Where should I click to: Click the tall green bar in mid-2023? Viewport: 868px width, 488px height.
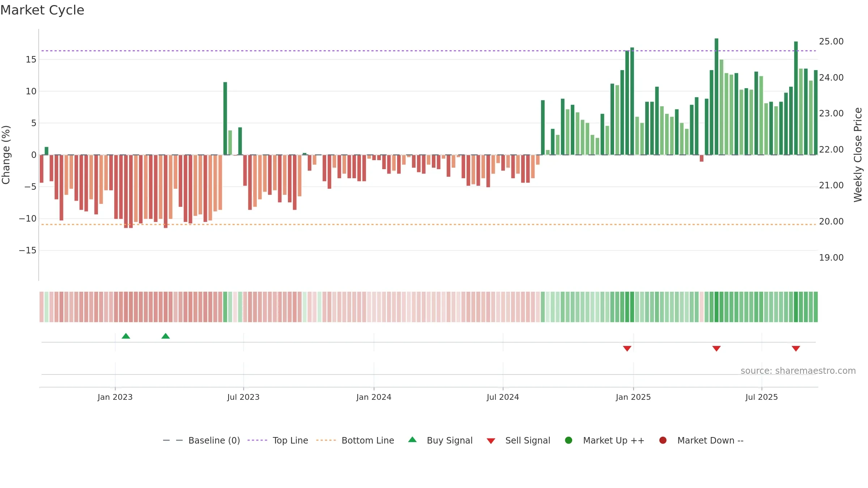click(225, 119)
